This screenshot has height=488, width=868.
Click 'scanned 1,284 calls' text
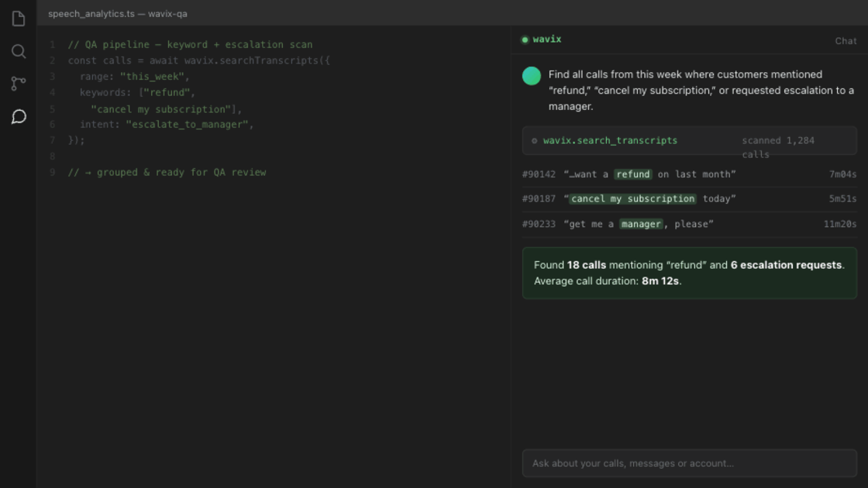tap(778, 147)
